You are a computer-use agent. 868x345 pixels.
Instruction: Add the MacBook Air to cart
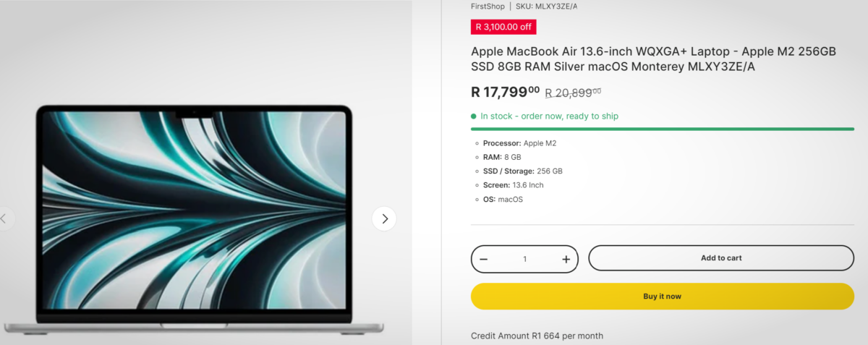pos(720,258)
